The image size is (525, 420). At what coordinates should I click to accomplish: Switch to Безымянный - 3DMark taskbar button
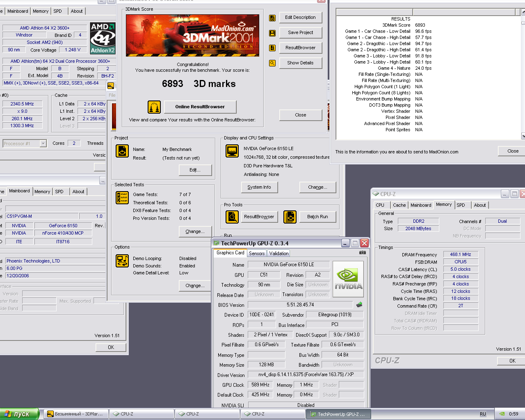[76, 414]
